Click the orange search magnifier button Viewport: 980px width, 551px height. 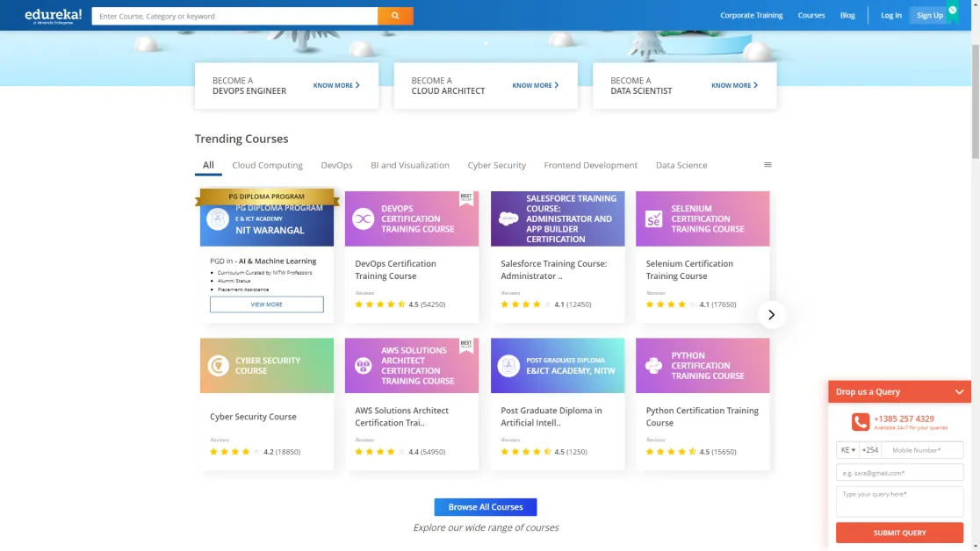[x=395, y=16]
